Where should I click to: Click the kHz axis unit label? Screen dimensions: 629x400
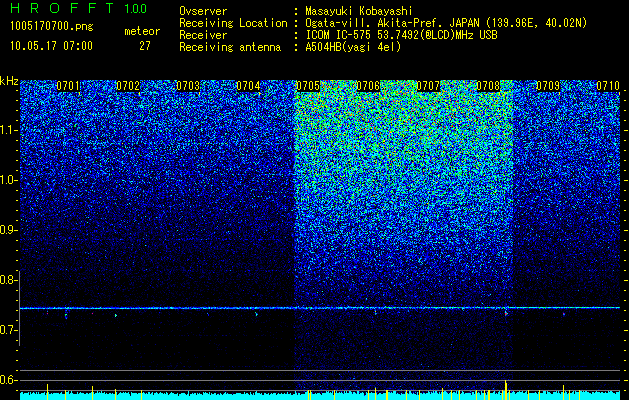[9, 81]
